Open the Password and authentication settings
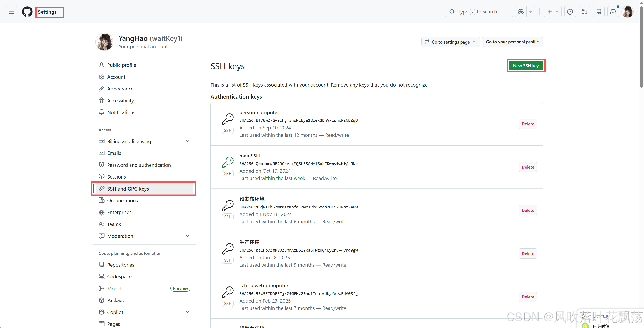Viewport: 644px width, 328px height. [139, 165]
